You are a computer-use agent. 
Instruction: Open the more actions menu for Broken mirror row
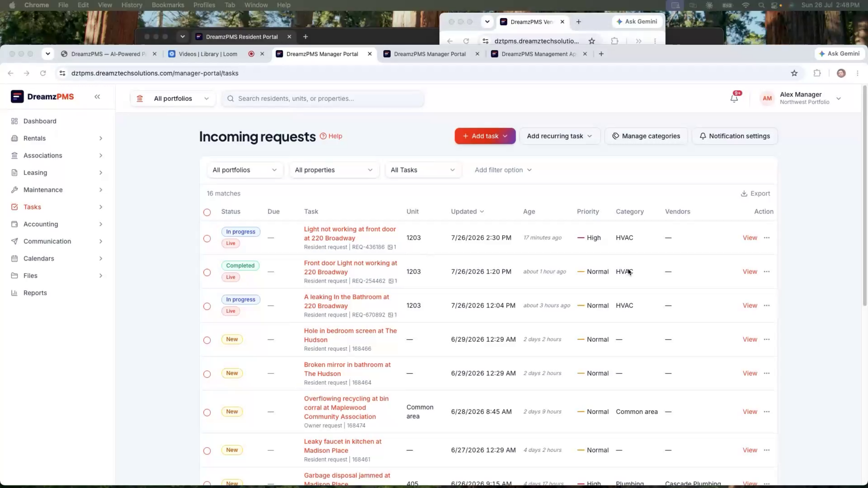[767, 373]
